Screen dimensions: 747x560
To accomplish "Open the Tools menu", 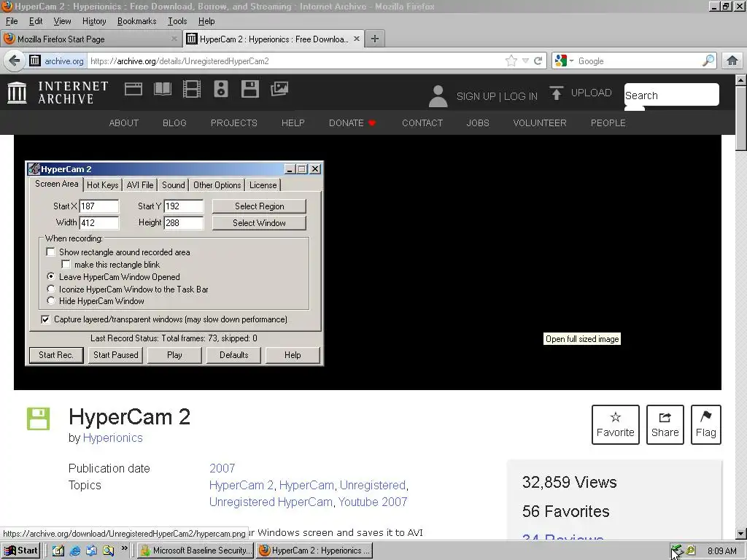I will (x=177, y=21).
